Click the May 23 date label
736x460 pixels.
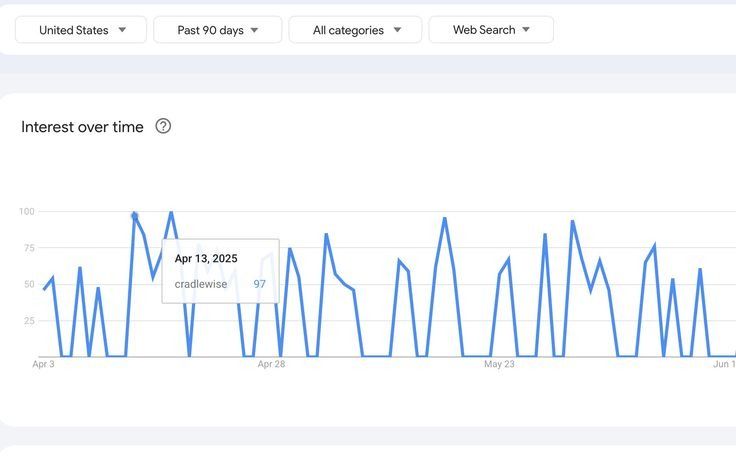(499, 365)
